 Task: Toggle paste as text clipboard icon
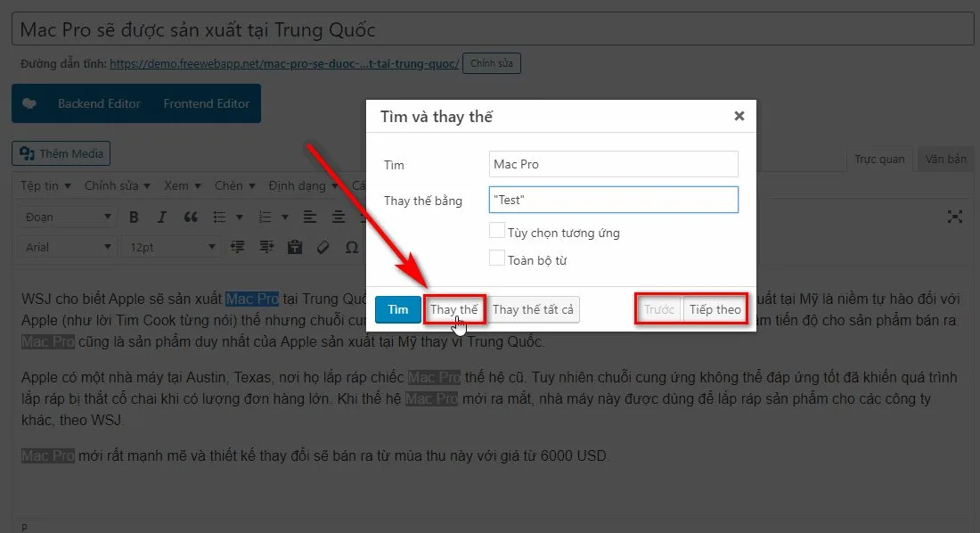tap(294, 247)
